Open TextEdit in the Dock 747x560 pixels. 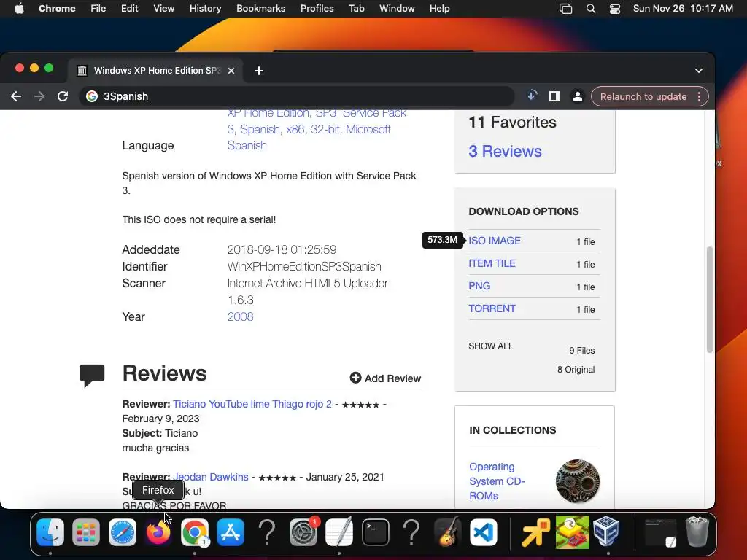coord(339,532)
